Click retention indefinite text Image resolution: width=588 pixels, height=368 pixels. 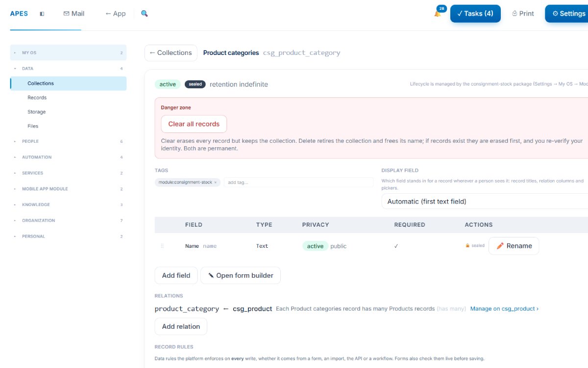239,84
